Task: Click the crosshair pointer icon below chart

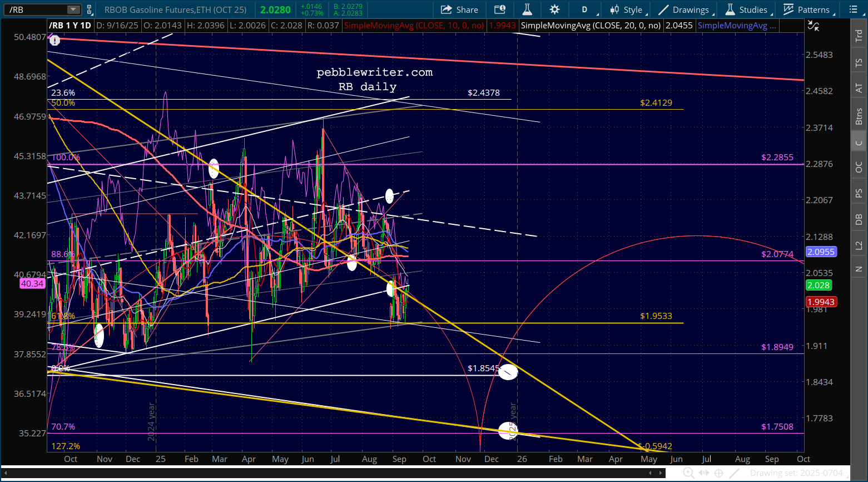Action: pos(719,473)
